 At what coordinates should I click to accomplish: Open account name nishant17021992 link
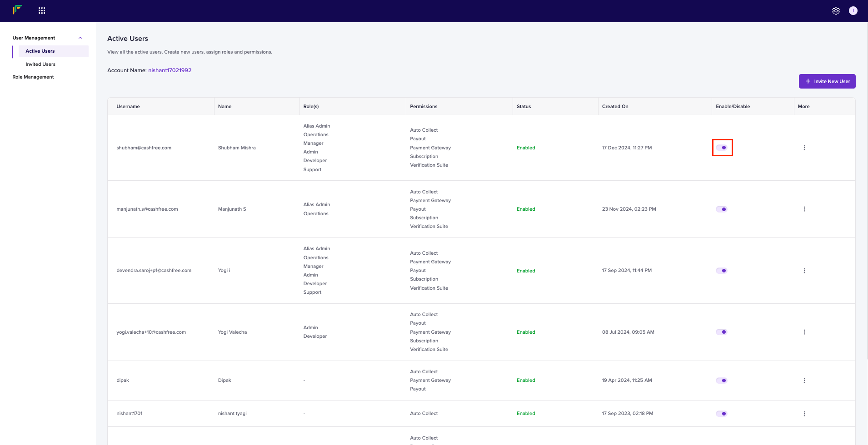pos(170,70)
